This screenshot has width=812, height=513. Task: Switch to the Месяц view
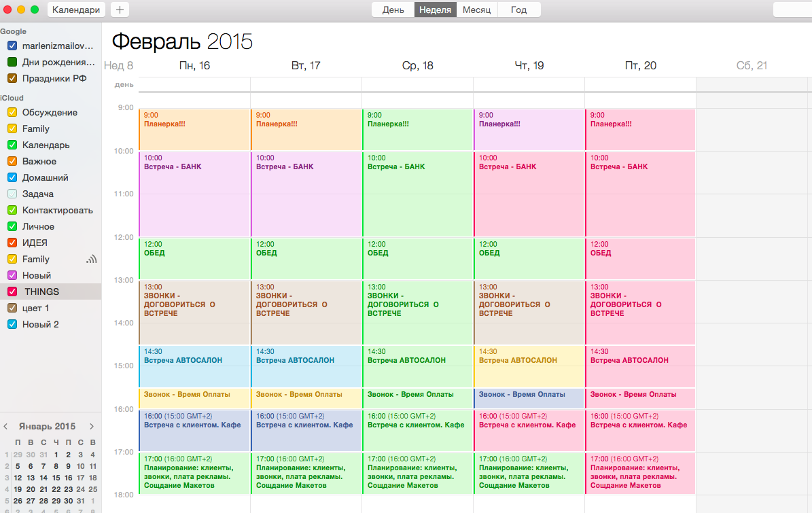coord(476,10)
